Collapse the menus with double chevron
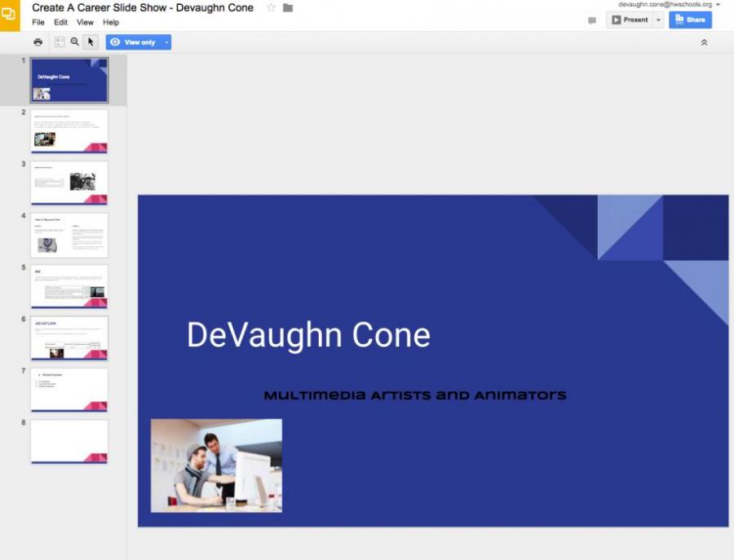 click(x=704, y=42)
